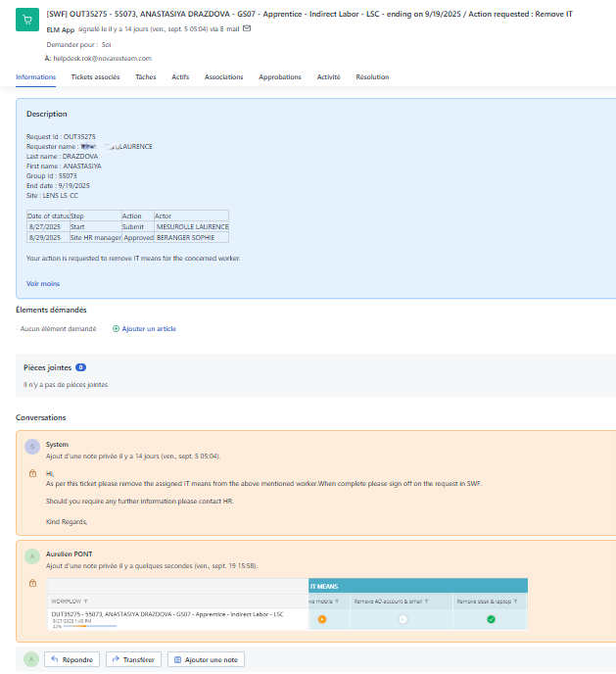The width and height of the screenshot is (616, 674).
Task: Click the "Demander pour : Soi" text
Action: pyautogui.click(x=78, y=45)
